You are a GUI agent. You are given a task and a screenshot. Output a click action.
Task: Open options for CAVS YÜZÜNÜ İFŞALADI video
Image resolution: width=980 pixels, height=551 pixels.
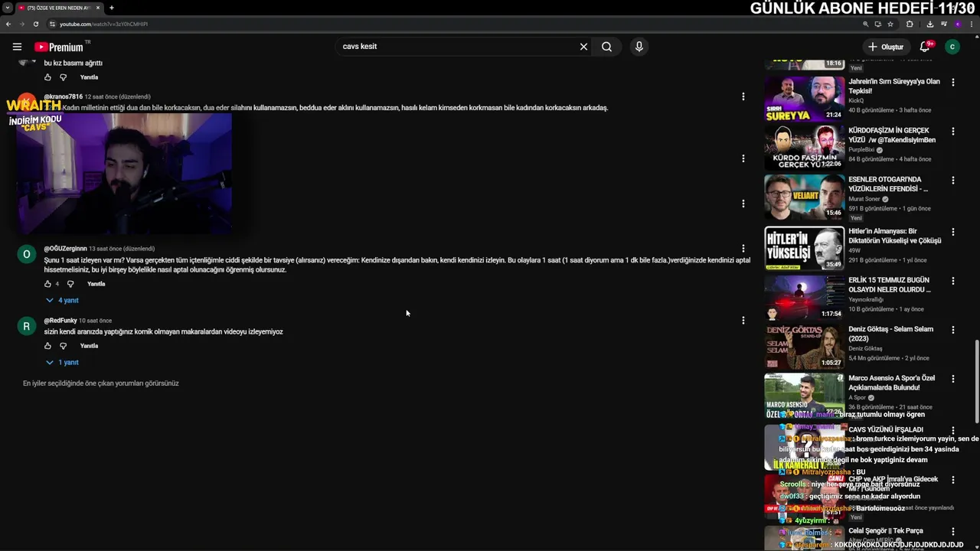click(x=953, y=431)
